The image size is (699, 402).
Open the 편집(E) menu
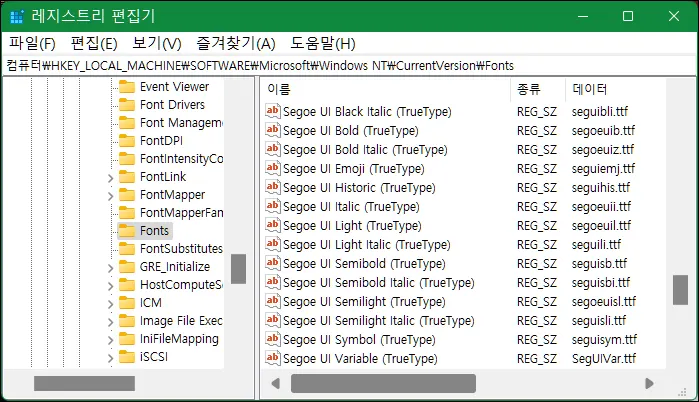click(94, 44)
